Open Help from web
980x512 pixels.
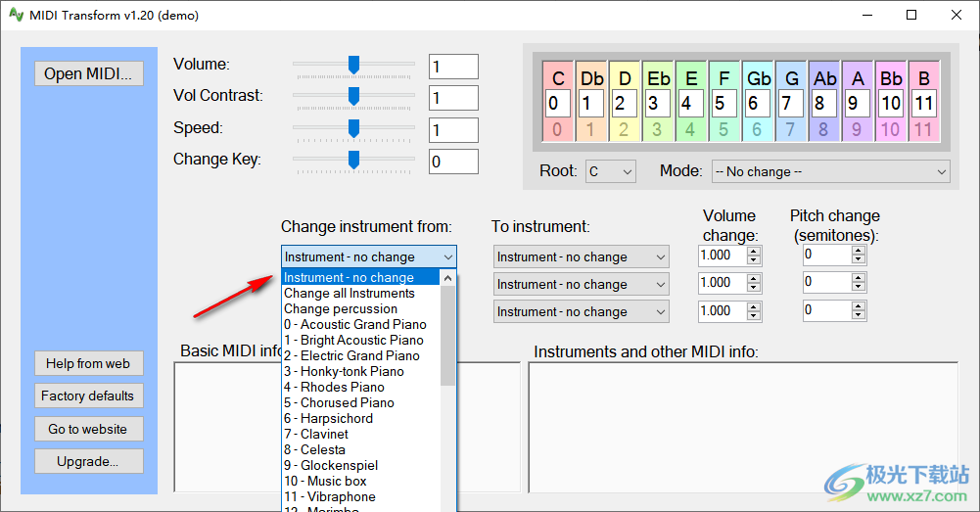(x=89, y=363)
